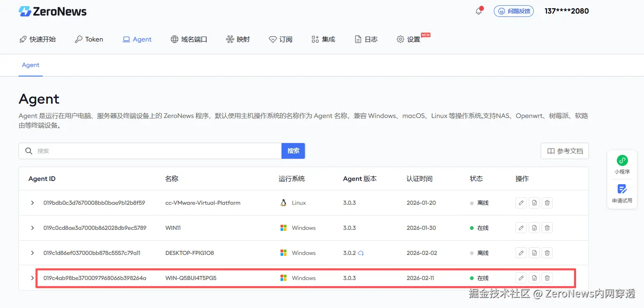Viewport: 644px width, 308px height.
Task: Click 在线 status of WIN-Q5BUI4T5PG5
Action: pos(479,278)
